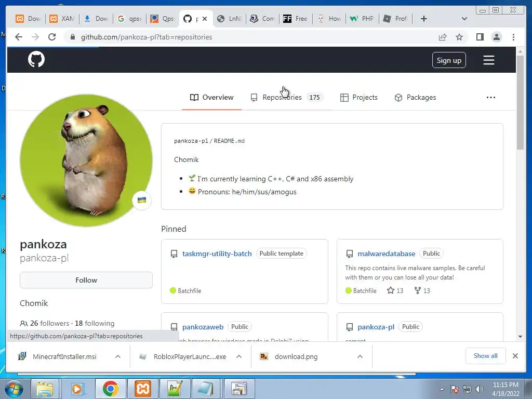Image resolution: width=532 pixels, height=399 pixels.
Task: Expand options for MinecraftInstaller.msi download
Action: pyautogui.click(x=118, y=356)
